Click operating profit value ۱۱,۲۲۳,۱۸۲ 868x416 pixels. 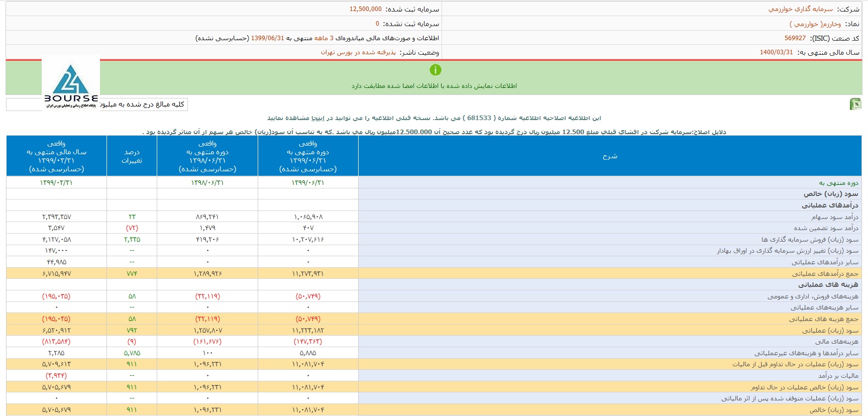pos(308,331)
